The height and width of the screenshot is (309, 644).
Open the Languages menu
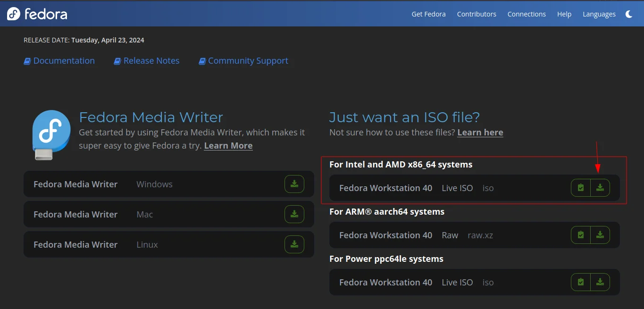coord(599,14)
